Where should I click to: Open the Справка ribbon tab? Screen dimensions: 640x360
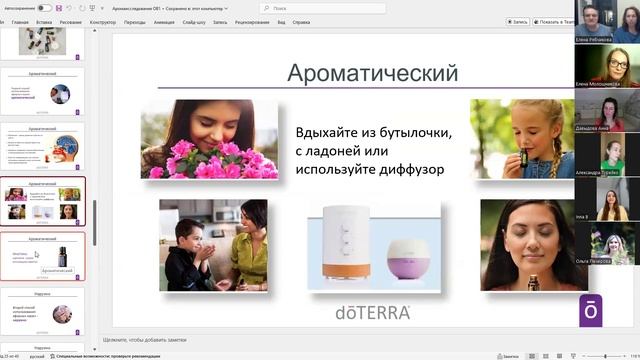point(301,22)
